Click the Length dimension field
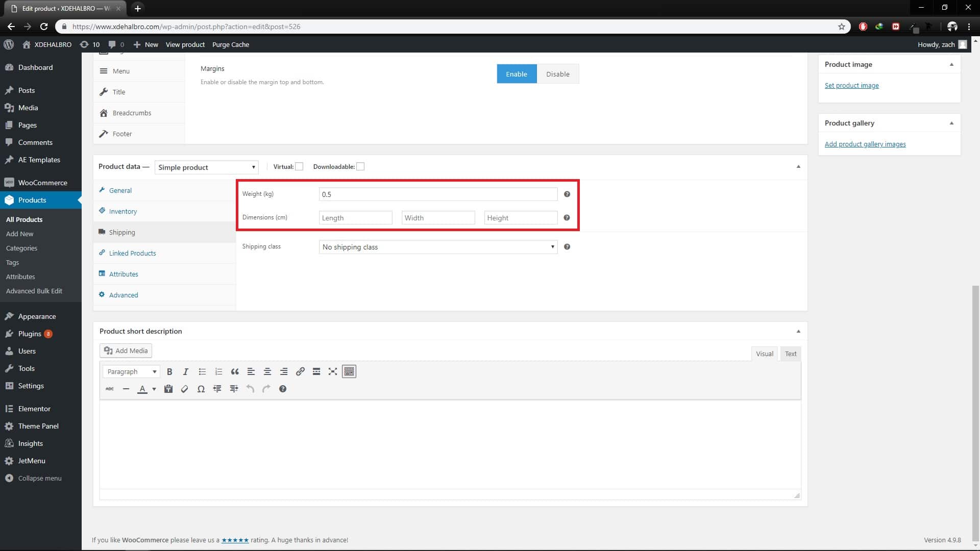Screen dimensions: 980x551 pos(356,218)
